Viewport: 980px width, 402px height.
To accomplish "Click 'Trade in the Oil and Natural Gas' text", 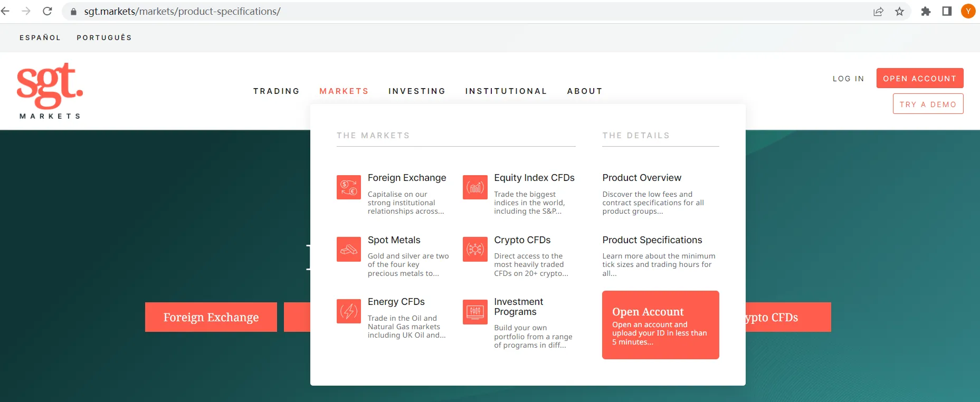I will click(x=407, y=327).
